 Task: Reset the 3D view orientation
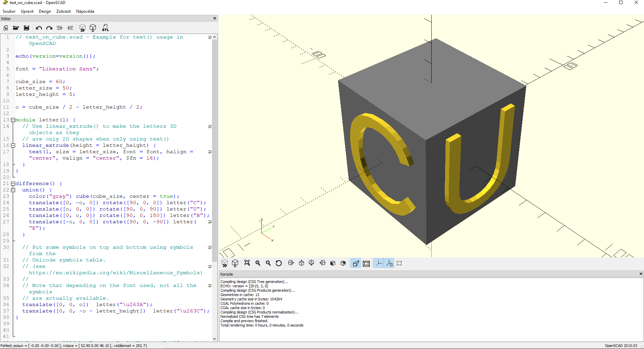[279, 263]
